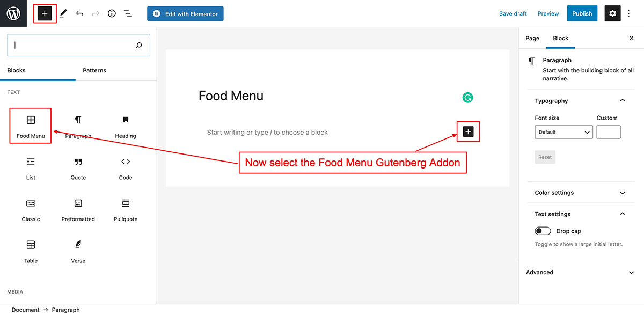Viewport: 644px width, 315px height.
Task: Add a Table block
Action: pos(31,251)
